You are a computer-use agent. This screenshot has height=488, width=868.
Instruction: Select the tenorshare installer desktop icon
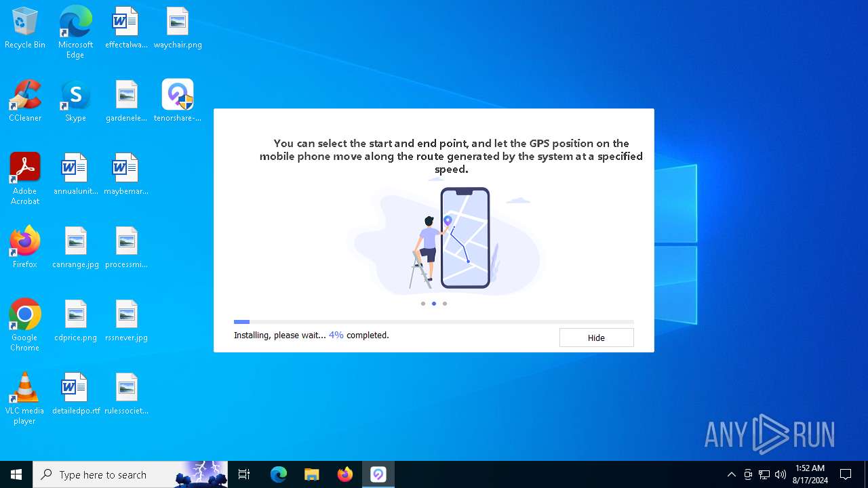coord(178,102)
